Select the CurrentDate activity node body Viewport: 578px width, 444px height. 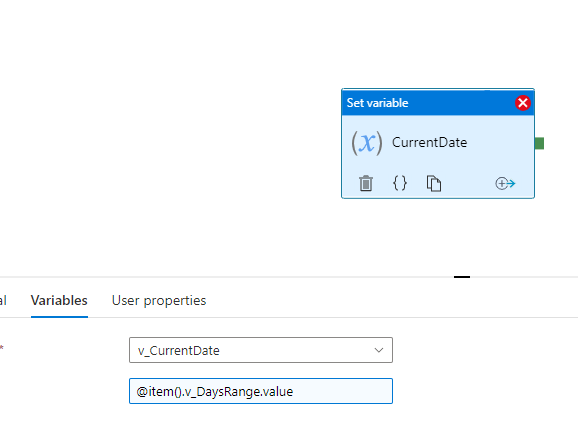point(438,157)
